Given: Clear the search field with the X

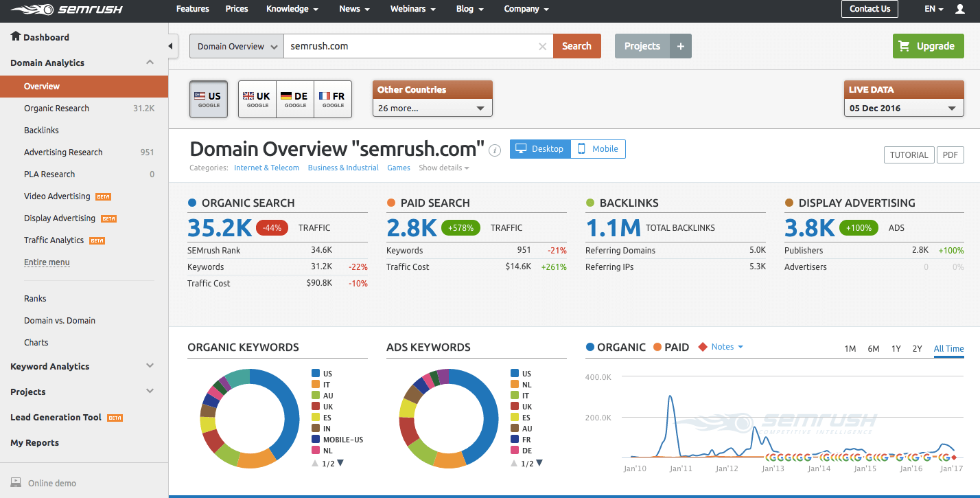Looking at the screenshot, I should pos(542,47).
